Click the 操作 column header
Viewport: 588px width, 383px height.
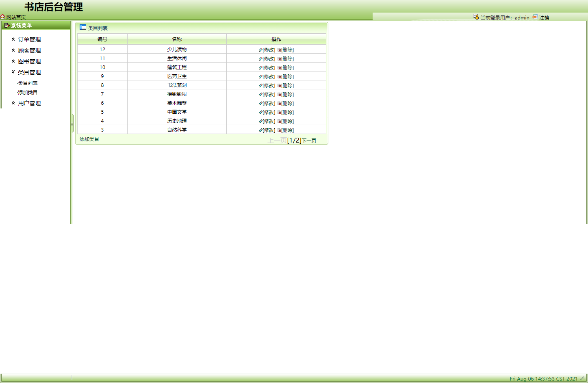[276, 39]
